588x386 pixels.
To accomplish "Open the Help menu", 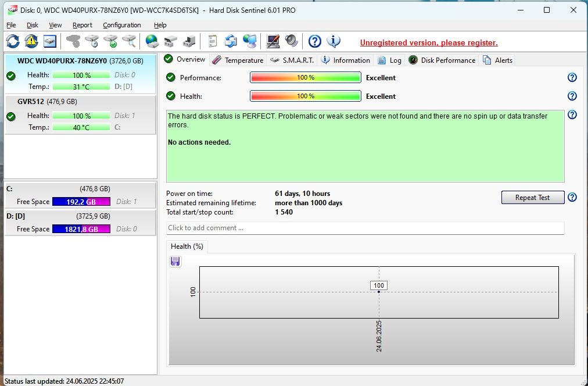I will [160, 25].
